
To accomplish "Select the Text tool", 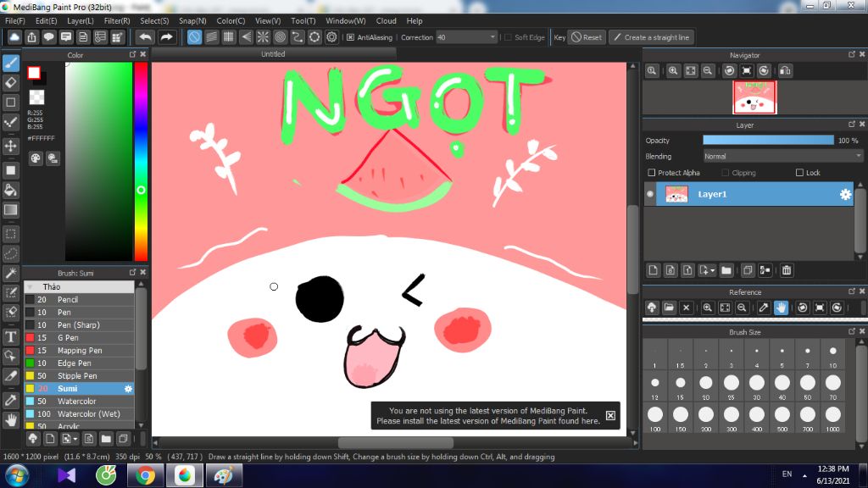I will (10, 337).
